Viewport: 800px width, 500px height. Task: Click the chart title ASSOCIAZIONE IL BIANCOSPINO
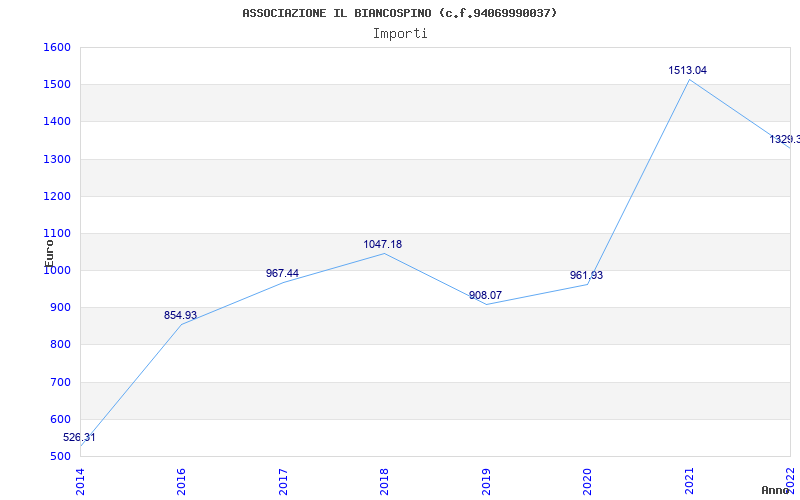tap(399, 13)
